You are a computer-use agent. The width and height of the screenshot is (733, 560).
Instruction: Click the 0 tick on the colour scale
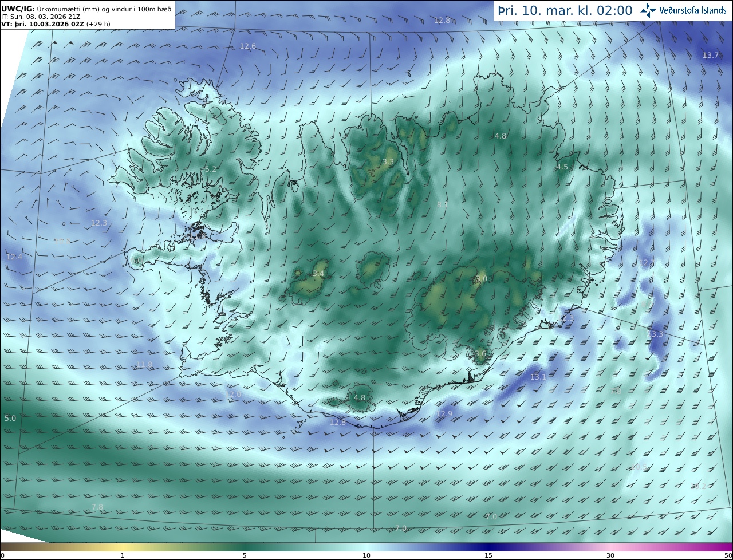click(x=2, y=555)
